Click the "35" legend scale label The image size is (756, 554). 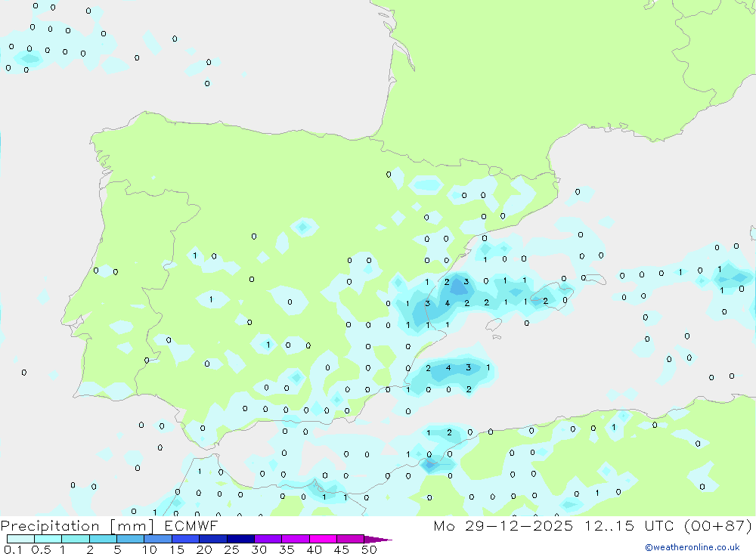pyautogui.click(x=287, y=549)
